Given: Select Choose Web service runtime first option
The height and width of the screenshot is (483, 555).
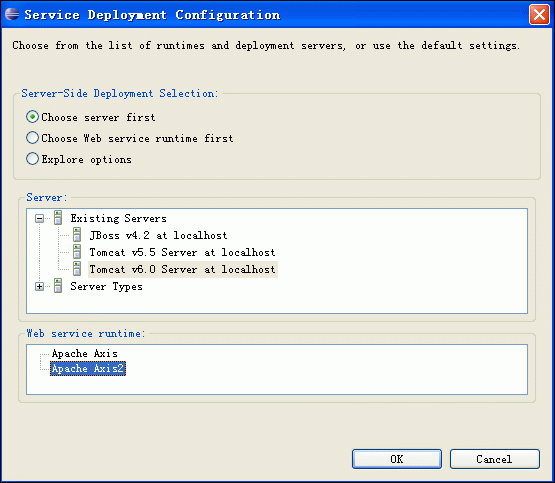Looking at the screenshot, I should point(32,138).
